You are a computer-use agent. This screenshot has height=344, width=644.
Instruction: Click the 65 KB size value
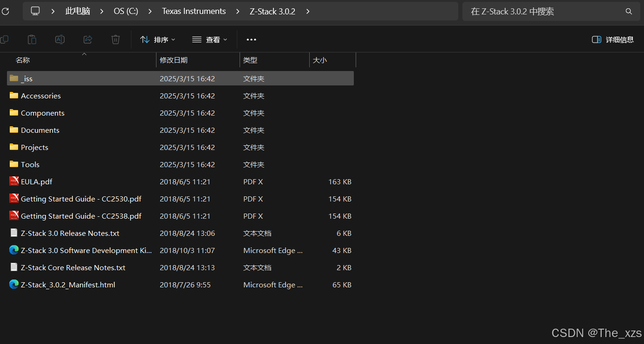[342, 285]
